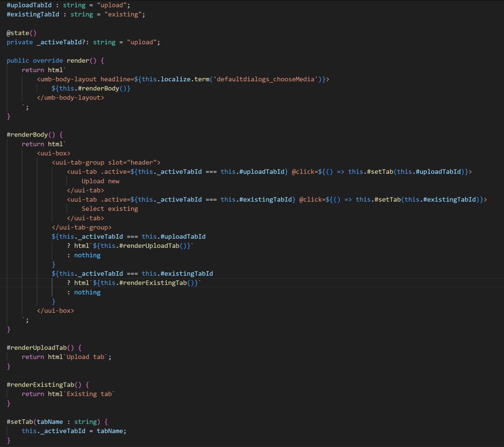The image size is (504, 447).
Task: Click 'defaultdialogs_chooseMedia' string
Action: pos(265,79)
